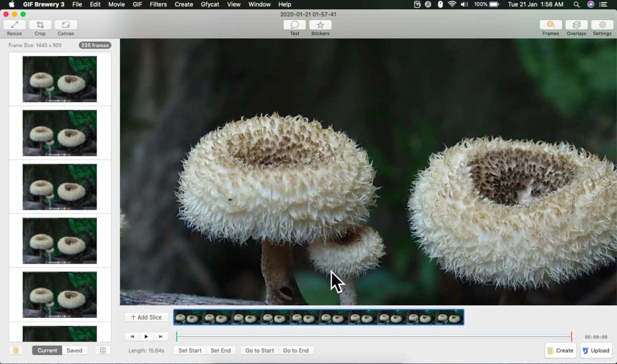
Task: Open the File menu
Action: pos(77,4)
